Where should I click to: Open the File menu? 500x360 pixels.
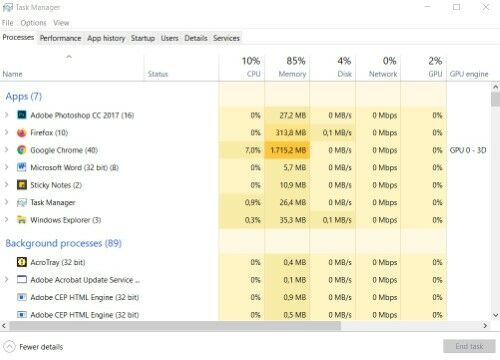pos(7,23)
